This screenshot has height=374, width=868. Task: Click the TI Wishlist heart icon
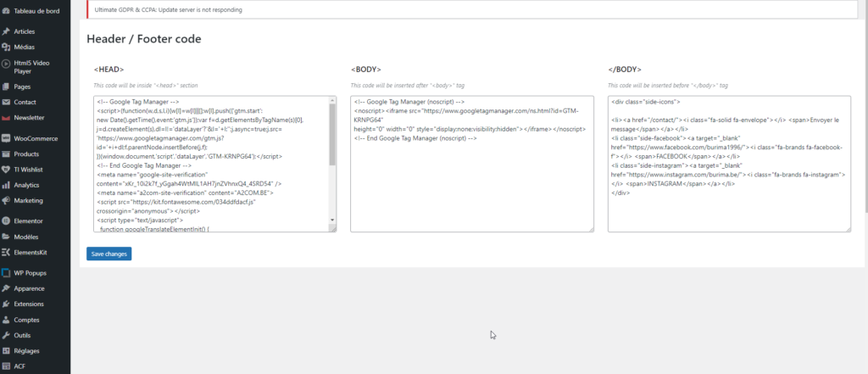pyautogui.click(x=6, y=170)
